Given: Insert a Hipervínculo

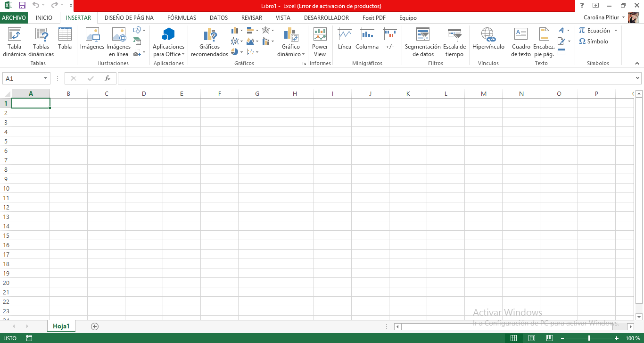Looking at the screenshot, I should click(488, 39).
